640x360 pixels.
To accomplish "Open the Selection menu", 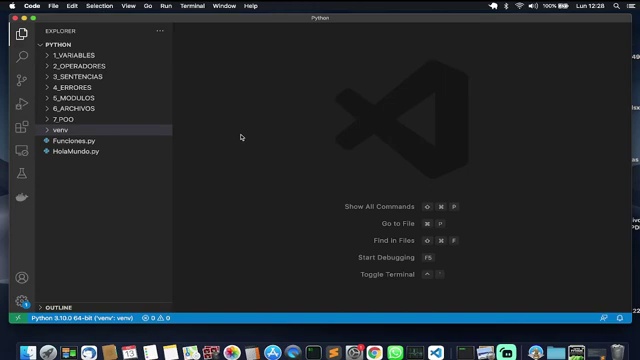I will (x=100, y=6).
